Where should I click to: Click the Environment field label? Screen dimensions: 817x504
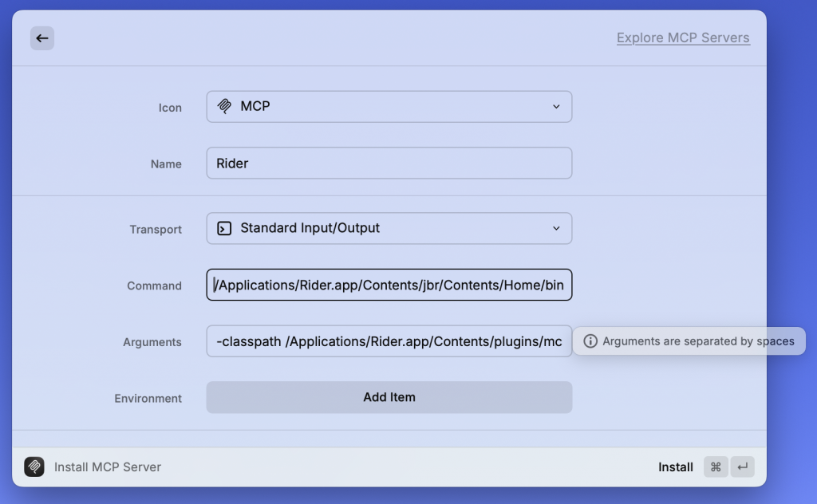(x=148, y=398)
